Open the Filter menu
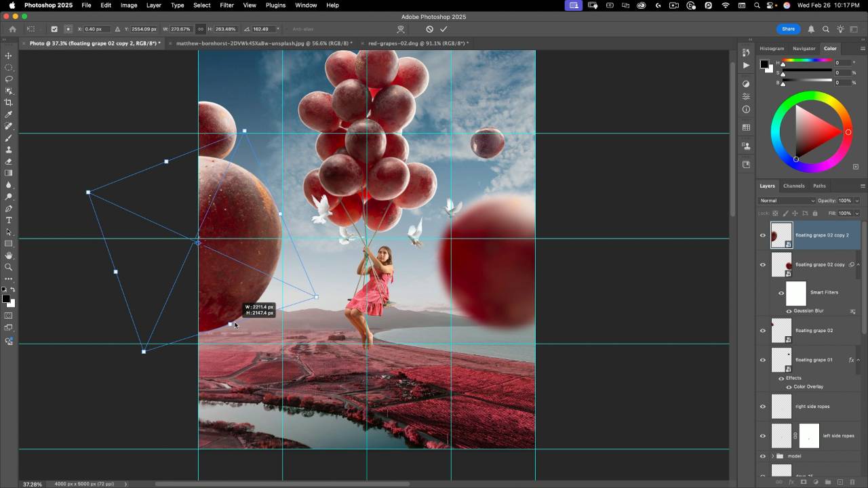868x488 pixels. click(x=226, y=5)
